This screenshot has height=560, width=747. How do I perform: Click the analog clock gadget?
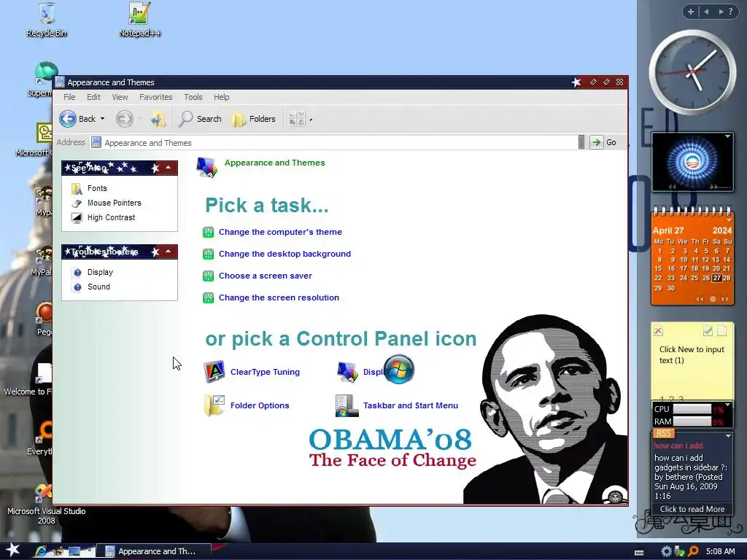(x=692, y=72)
